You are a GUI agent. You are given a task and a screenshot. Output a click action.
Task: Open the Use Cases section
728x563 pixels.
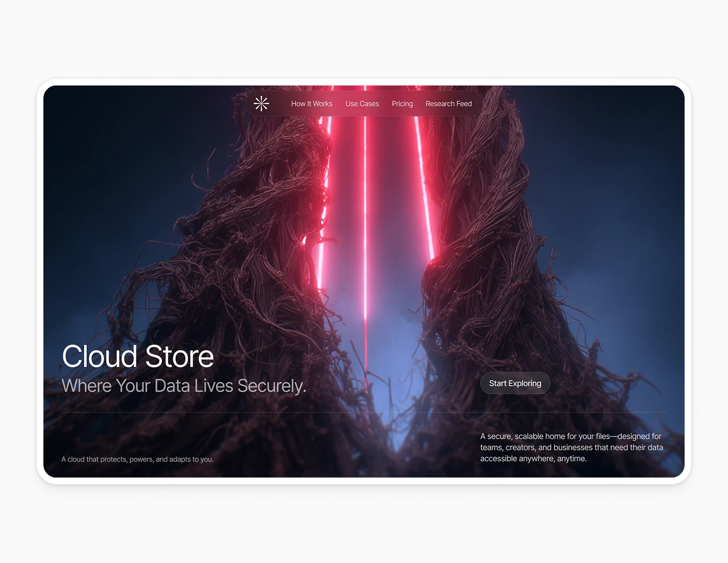pos(362,103)
